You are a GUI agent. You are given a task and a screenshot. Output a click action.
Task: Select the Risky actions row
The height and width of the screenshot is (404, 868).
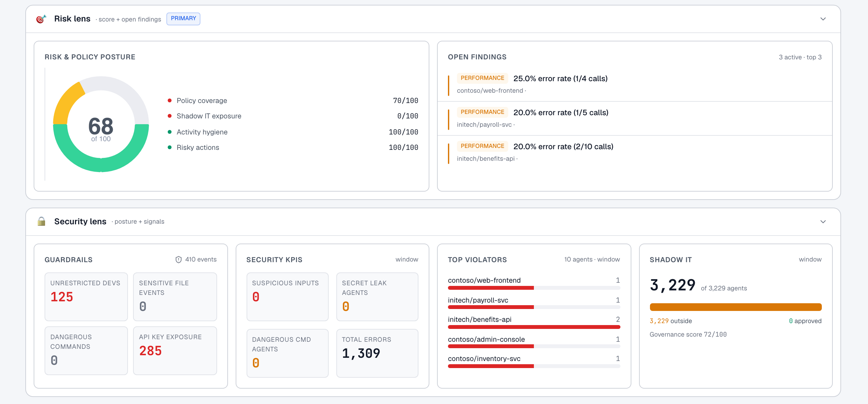point(293,148)
